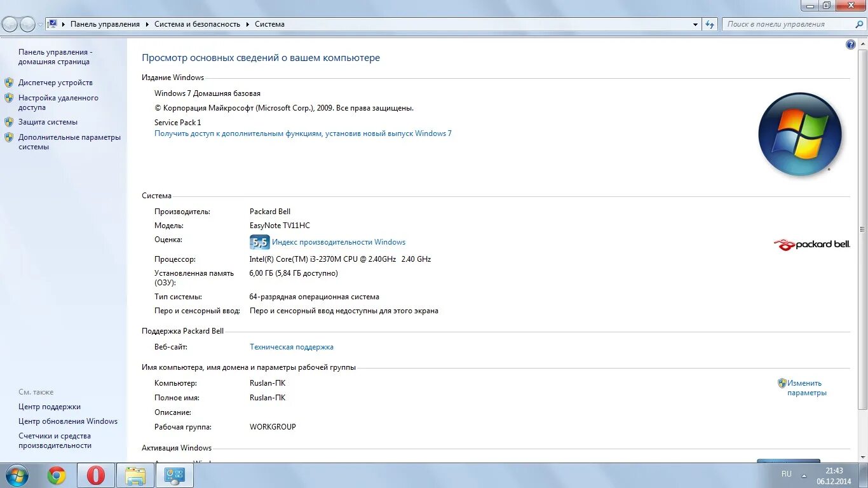Open 'Дополнительные параметры системы'
This screenshot has width=868, height=488.
(69, 142)
